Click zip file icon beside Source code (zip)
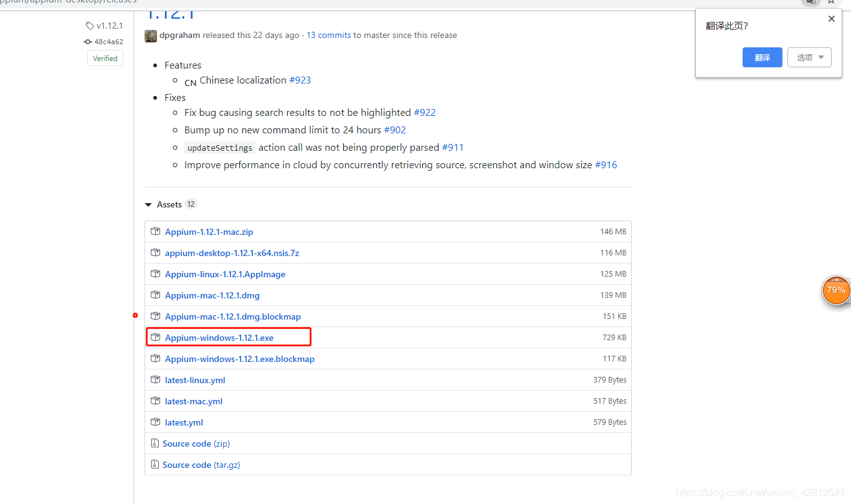This screenshot has width=851, height=504. tap(155, 443)
